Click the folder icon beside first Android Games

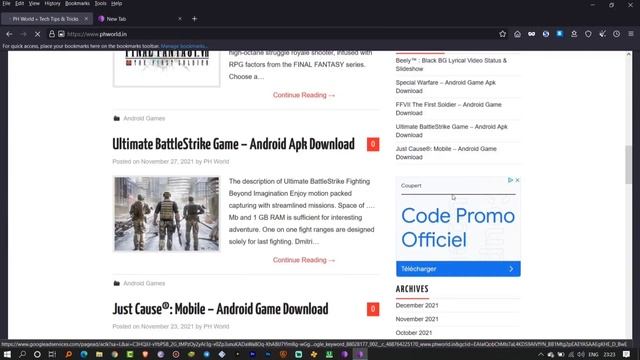pos(117,118)
